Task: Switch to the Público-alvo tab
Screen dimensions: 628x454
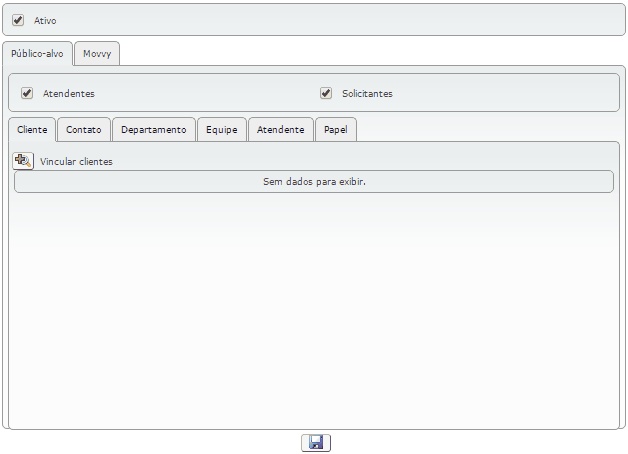Action: [x=37, y=54]
